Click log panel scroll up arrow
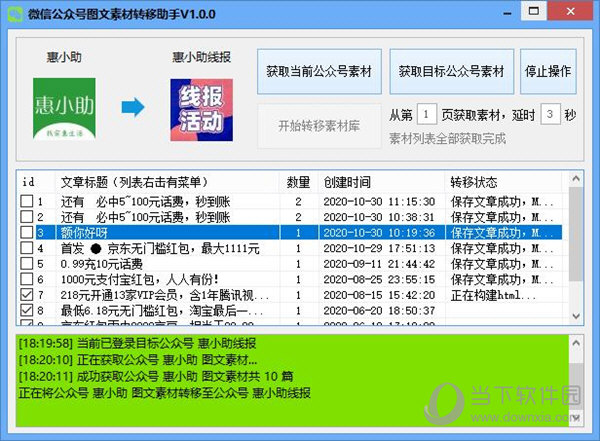600x441 pixels. point(576,343)
